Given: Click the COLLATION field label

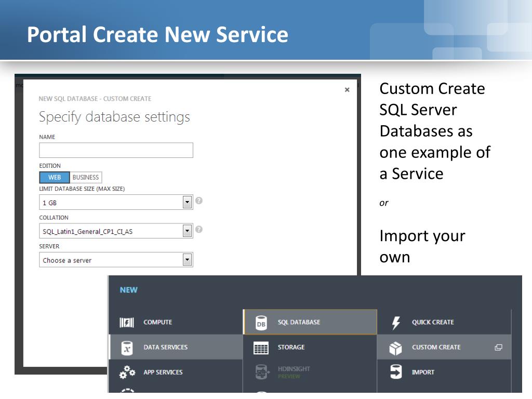Looking at the screenshot, I should click(x=54, y=218).
